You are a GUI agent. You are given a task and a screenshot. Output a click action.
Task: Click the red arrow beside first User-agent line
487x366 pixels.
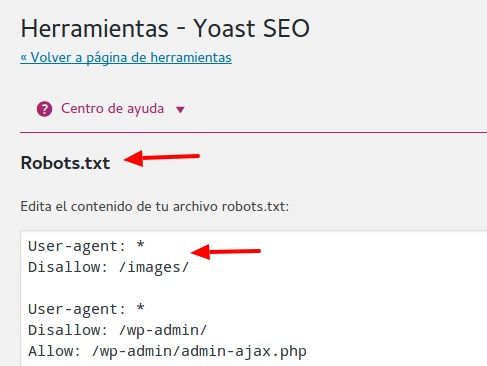[226, 252]
